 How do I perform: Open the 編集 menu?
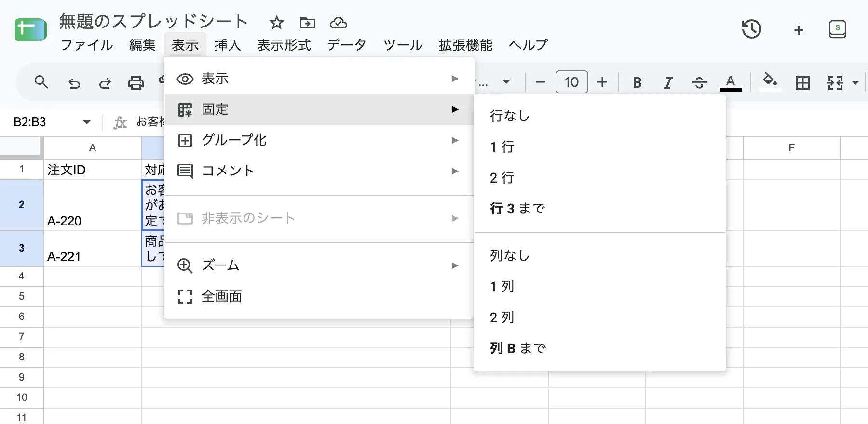(x=142, y=45)
